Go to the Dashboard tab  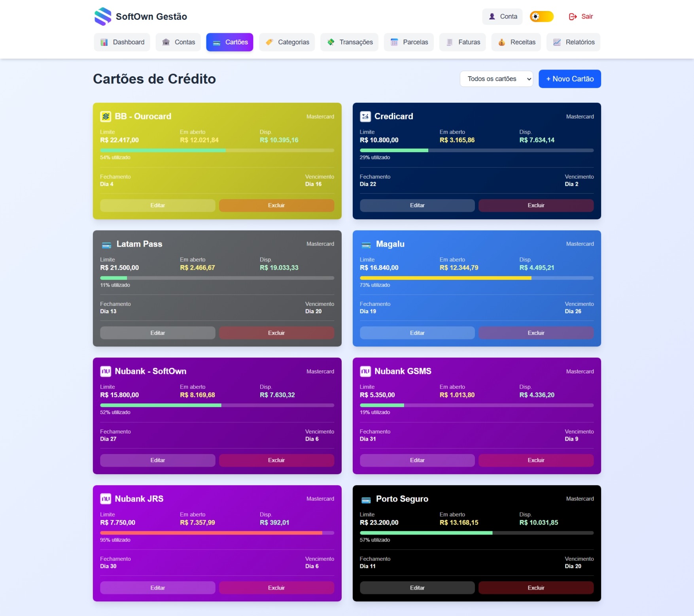[x=122, y=42]
